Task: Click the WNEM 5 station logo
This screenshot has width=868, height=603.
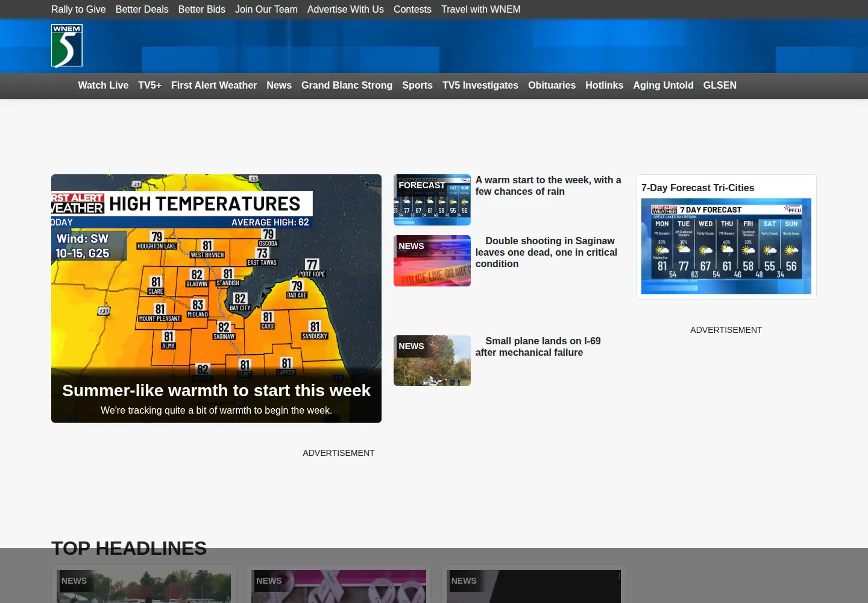Action: [67, 46]
